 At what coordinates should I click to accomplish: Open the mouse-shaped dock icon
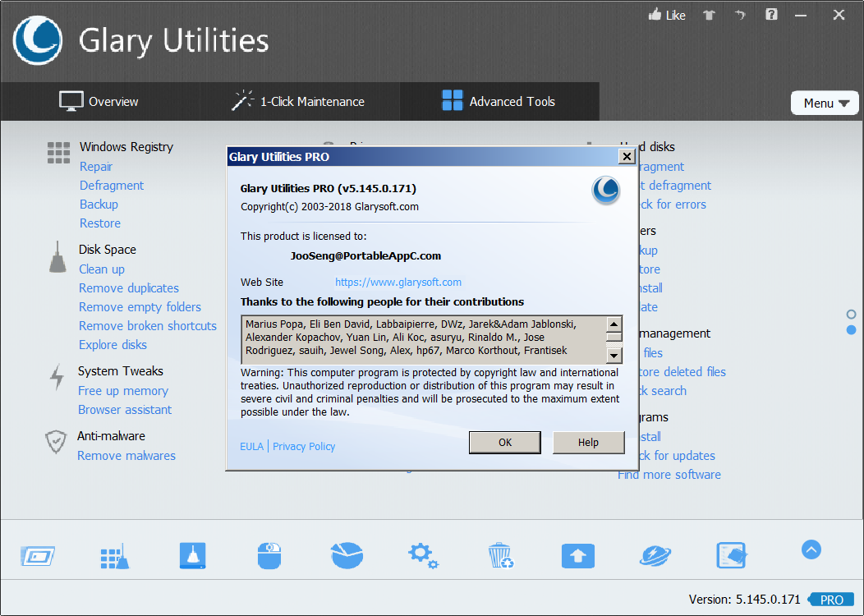[x=269, y=555]
